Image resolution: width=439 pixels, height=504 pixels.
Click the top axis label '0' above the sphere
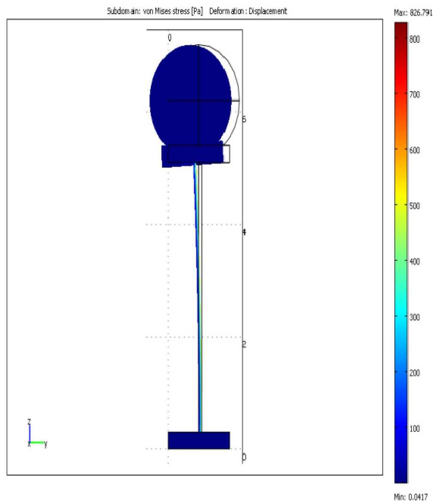(x=169, y=38)
